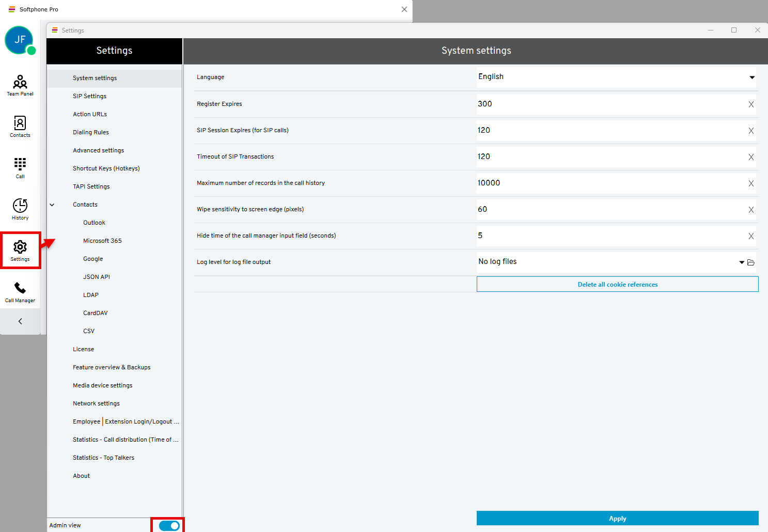This screenshot has width=768, height=532.
Task: Select SIP Settings in the menu
Action: click(89, 96)
